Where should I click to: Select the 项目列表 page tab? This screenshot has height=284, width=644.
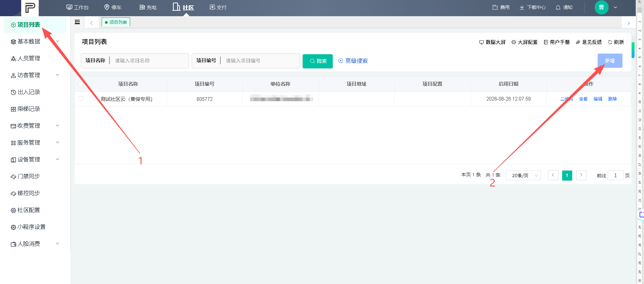[x=116, y=22]
